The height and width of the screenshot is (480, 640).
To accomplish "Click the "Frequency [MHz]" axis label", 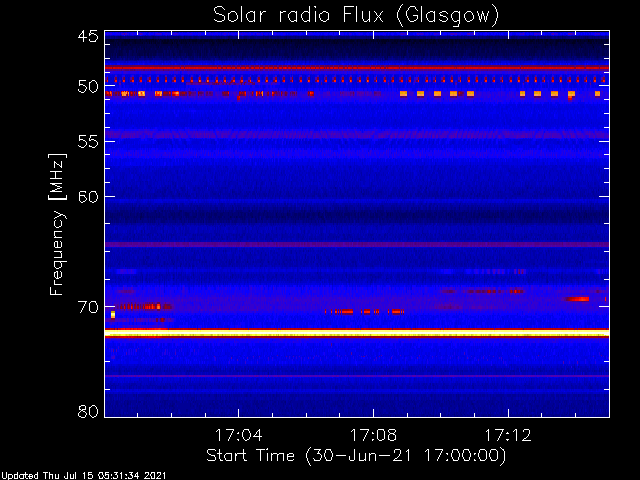I will pyautogui.click(x=57, y=224).
